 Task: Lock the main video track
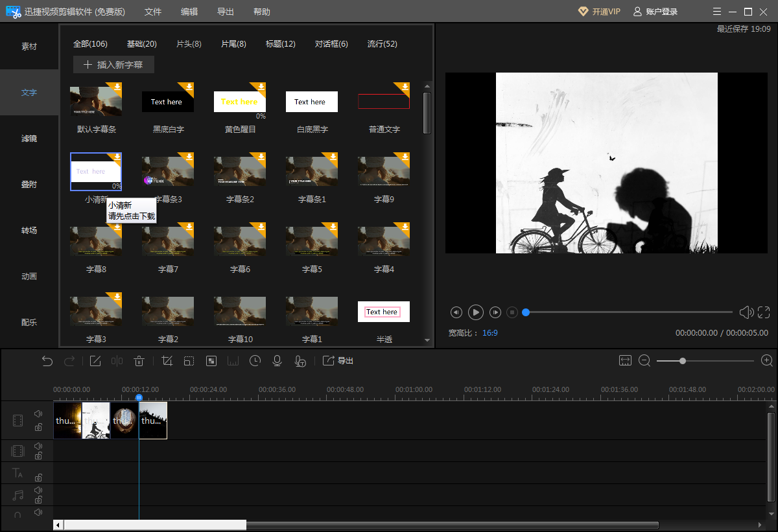38,427
